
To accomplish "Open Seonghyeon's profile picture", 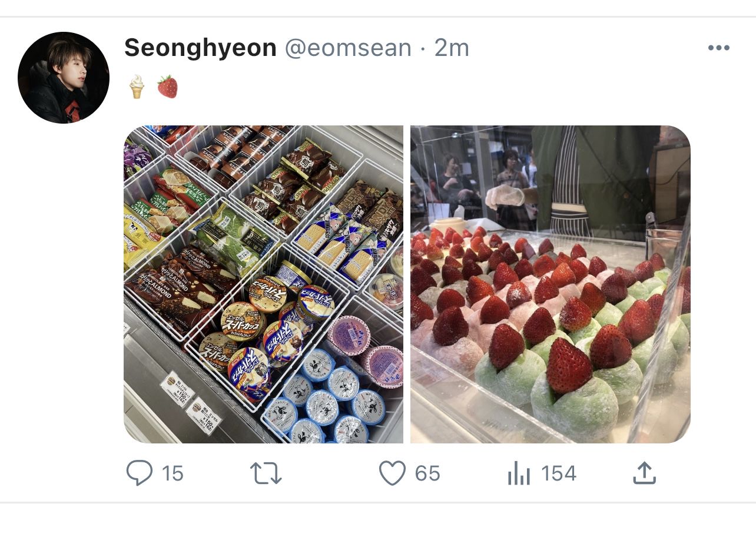I will pos(64,77).
